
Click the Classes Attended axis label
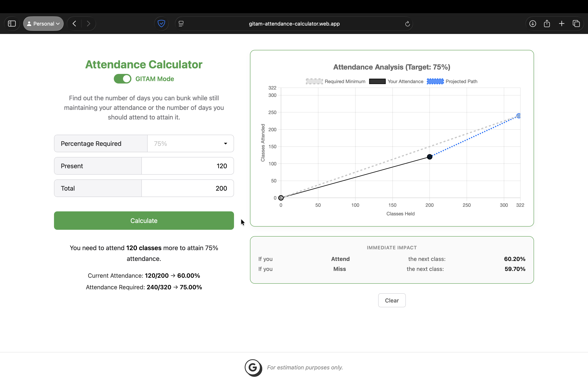(x=263, y=143)
